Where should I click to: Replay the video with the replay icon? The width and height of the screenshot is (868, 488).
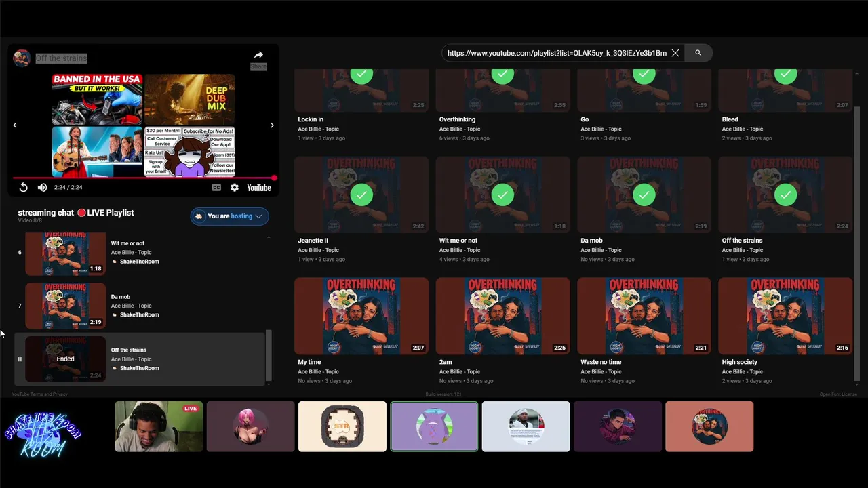[23, 188]
